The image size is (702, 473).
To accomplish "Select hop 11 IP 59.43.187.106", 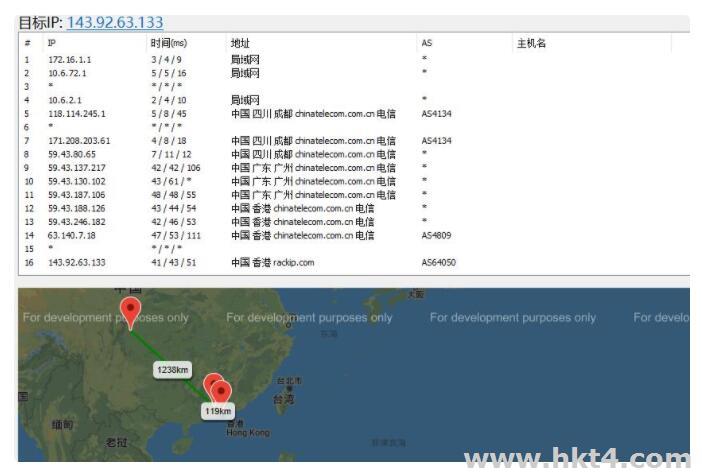I will [77, 195].
